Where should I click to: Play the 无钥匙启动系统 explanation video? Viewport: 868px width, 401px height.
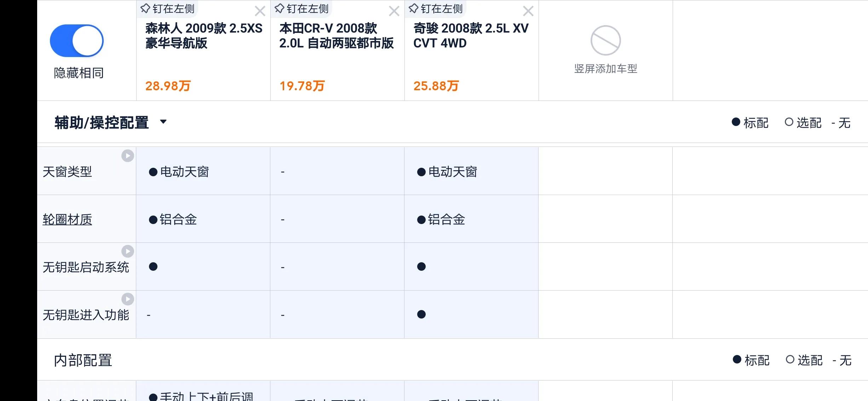pyautogui.click(x=127, y=251)
